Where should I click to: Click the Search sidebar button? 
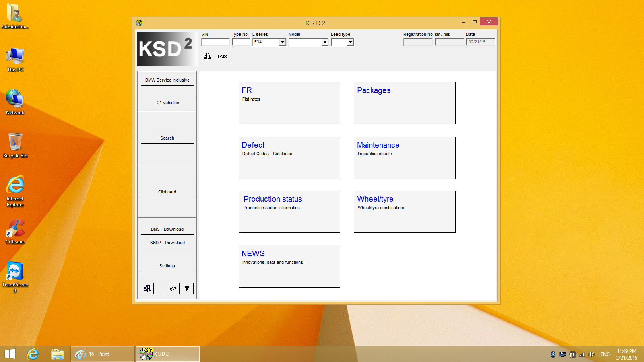tap(167, 138)
